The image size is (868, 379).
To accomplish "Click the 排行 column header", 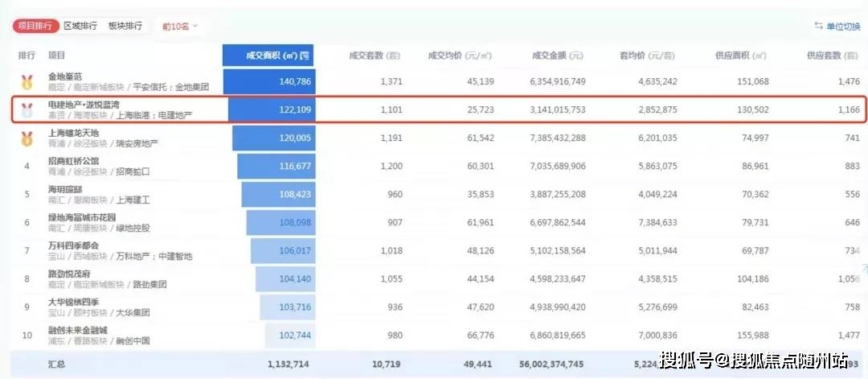I will [27, 56].
